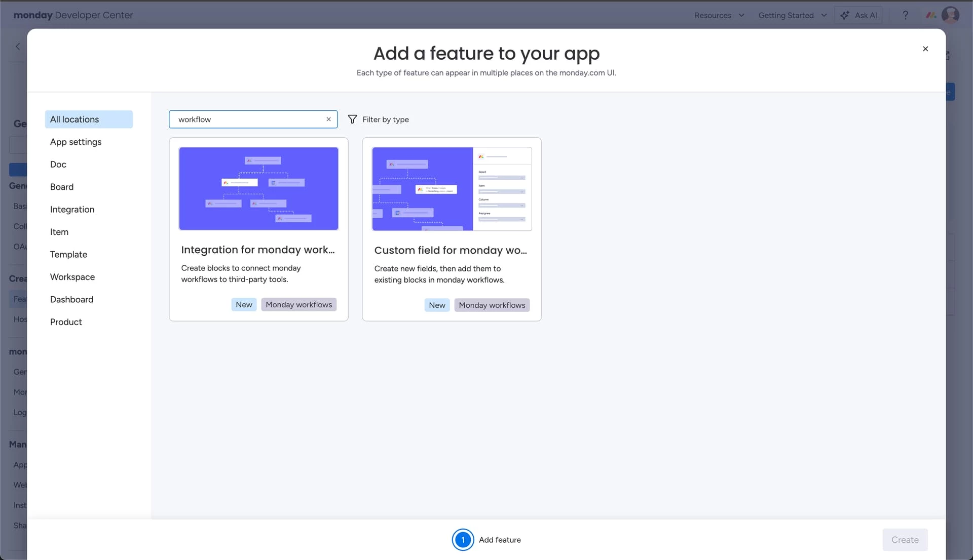The image size is (973, 560).
Task: Go back using the left arrow behind dialog
Action: (x=18, y=47)
